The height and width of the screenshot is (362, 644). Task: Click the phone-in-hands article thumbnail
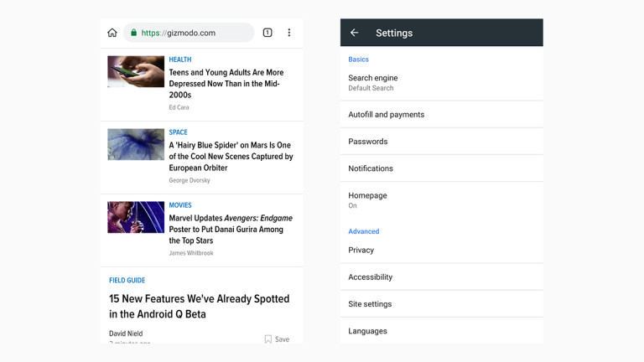(136, 71)
